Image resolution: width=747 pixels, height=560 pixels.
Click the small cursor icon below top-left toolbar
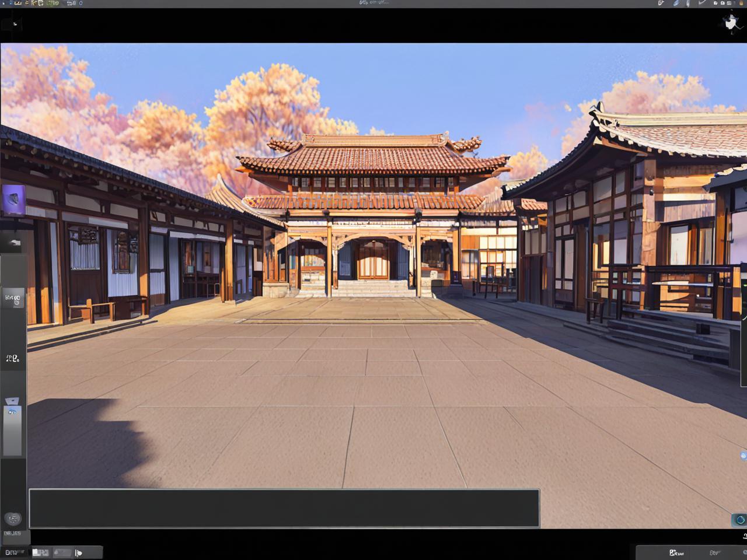click(15, 24)
